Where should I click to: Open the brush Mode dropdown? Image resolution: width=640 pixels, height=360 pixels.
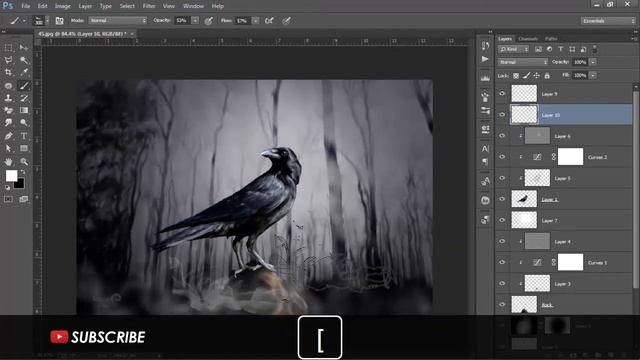(118, 20)
